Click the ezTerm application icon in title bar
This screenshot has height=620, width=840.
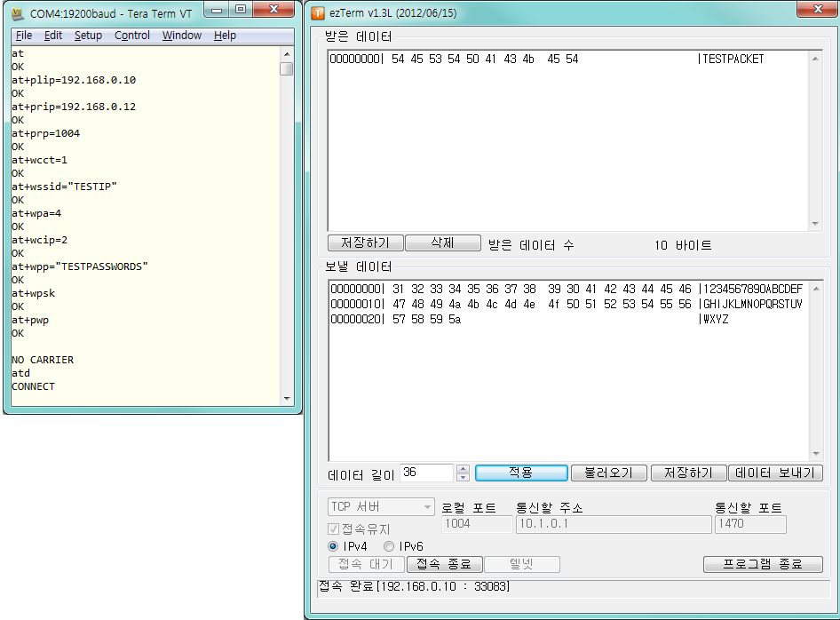pyautogui.click(x=318, y=12)
